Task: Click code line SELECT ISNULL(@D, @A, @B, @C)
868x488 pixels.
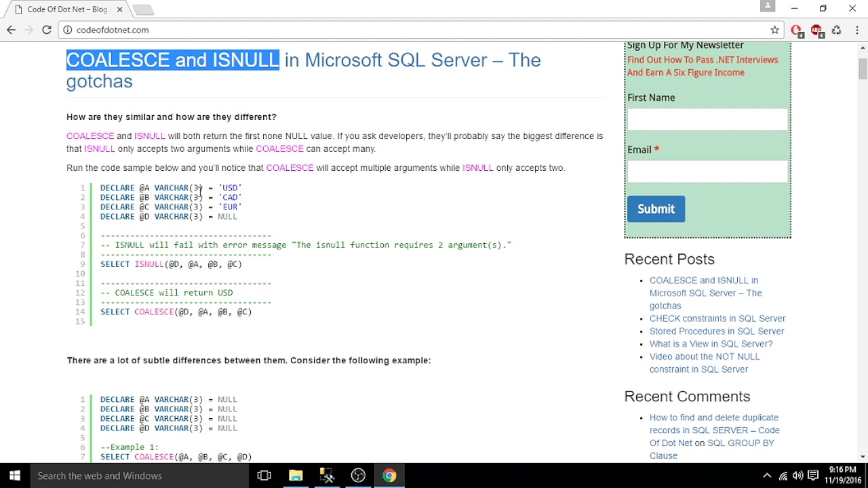Action: (171, 264)
